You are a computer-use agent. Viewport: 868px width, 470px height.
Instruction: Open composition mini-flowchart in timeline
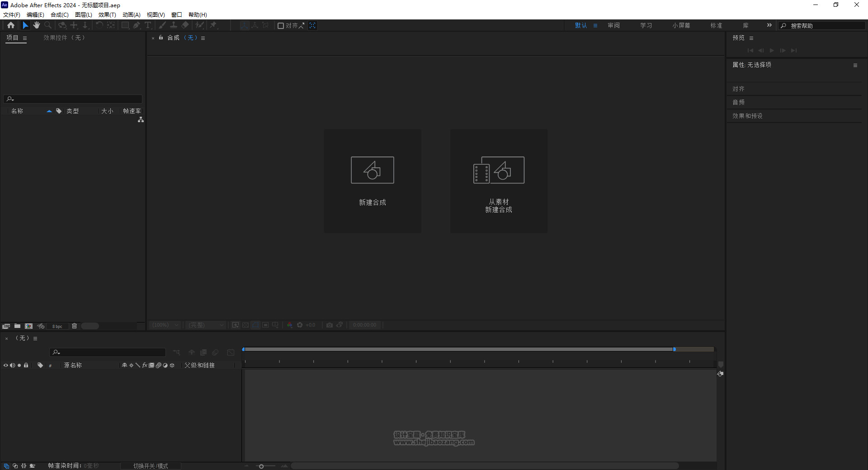(x=176, y=352)
